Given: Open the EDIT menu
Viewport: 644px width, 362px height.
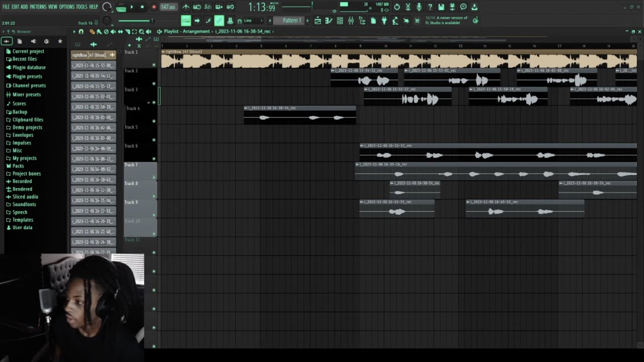Looking at the screenshot, I should coord(15,7).
